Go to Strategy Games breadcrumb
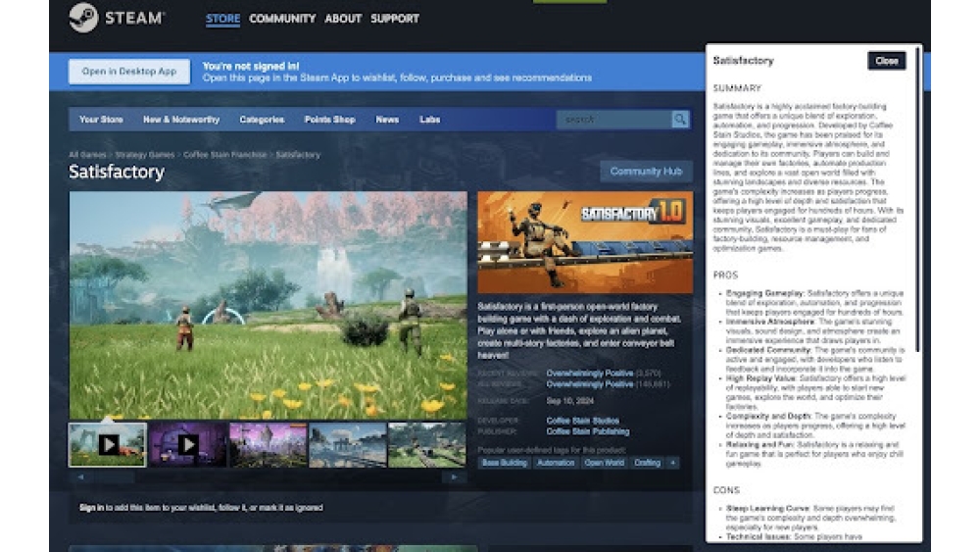The image size is (980, 552). [145, 154]
